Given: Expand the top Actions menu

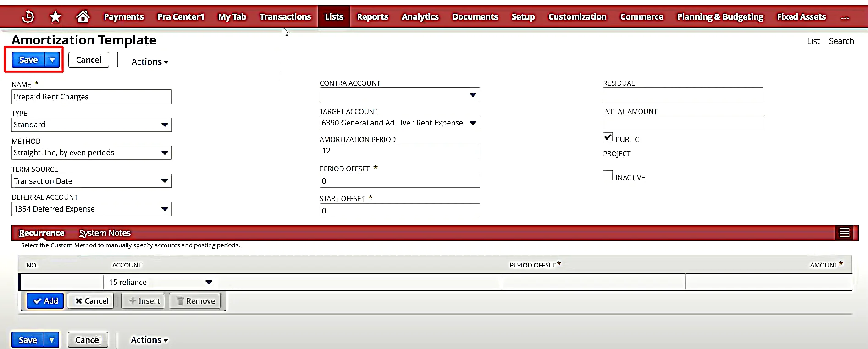Looking at the screenshot, I should pos(149,62).
